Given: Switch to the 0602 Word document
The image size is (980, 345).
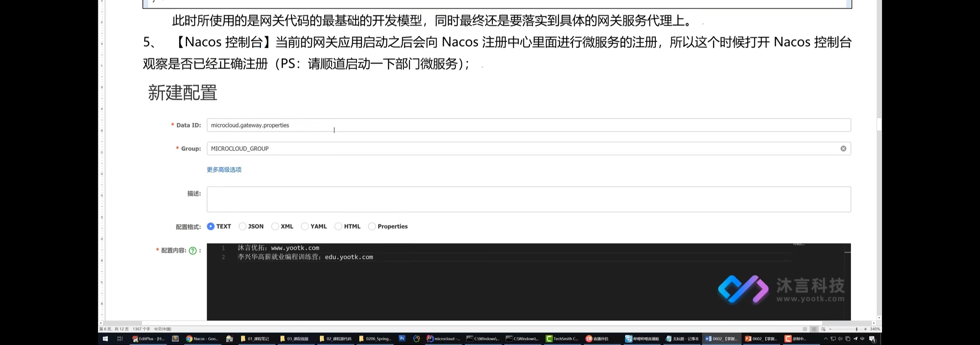Looking at the screenshot, I should 721,339.
